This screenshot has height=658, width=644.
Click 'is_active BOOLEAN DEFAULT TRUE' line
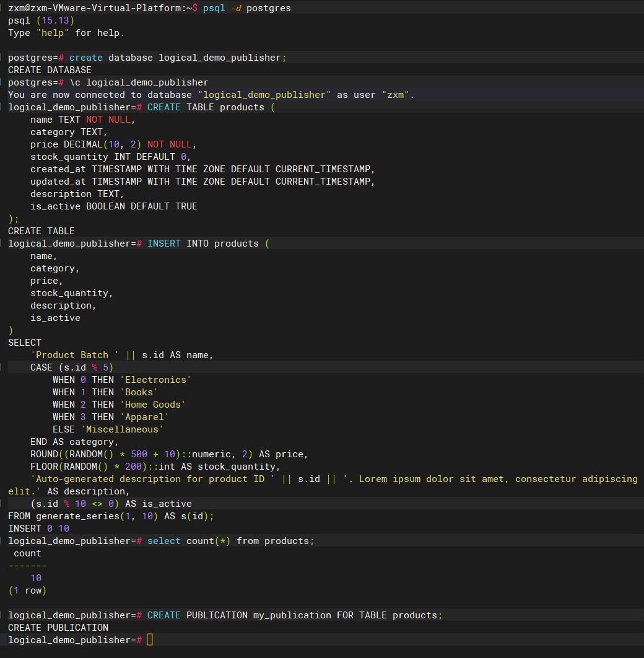tap(113, 206)
